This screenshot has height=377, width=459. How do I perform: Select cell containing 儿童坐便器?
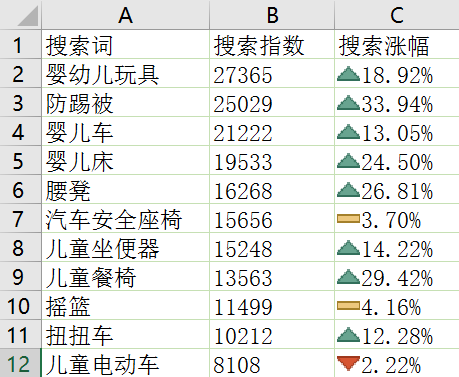pyautogui.click(x=125, y=247)
